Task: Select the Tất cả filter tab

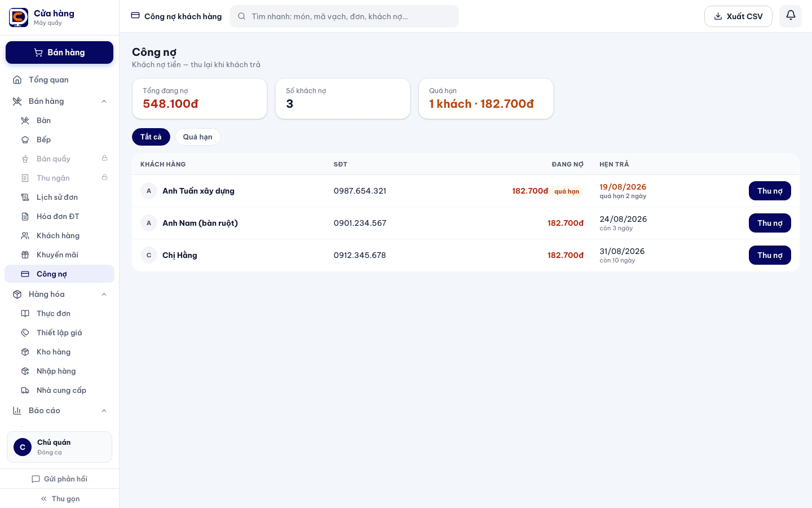Action: pyautogui.click(x=151, y=137)
